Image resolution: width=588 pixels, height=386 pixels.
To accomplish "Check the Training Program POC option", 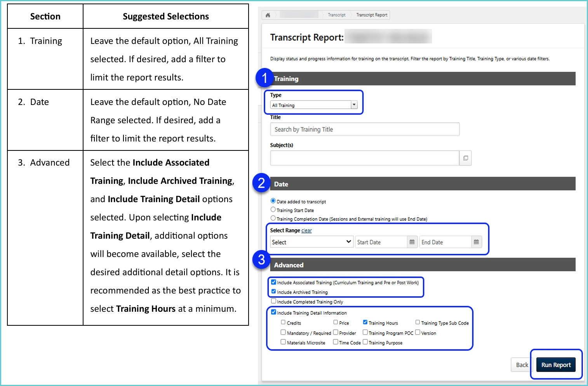I will (365, 332).
